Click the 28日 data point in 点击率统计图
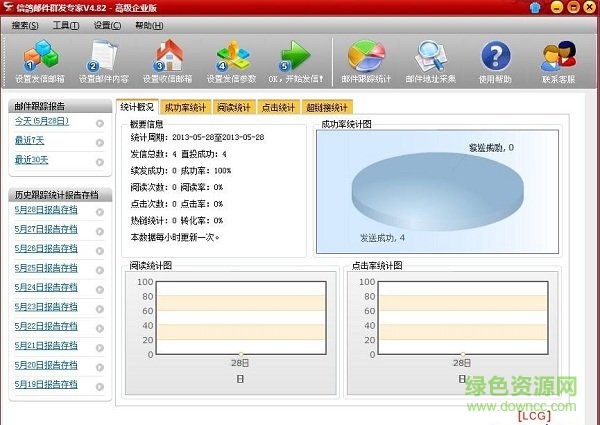Image resolution: width=600 pixels, height=425 pixels. 463,354
